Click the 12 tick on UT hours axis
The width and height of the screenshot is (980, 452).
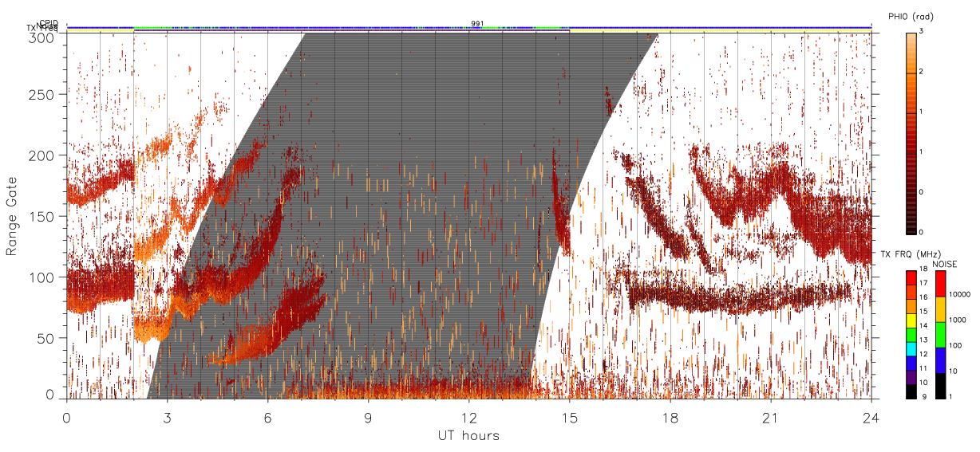click(469, 417)
